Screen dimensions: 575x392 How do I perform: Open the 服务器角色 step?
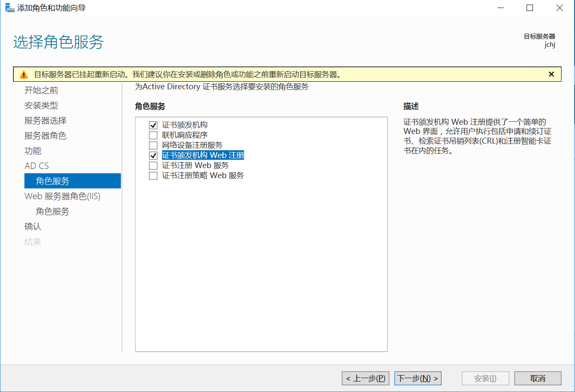coord(45,136)
